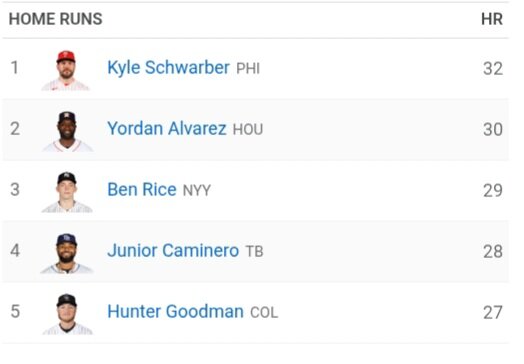Click Junior Caminero's headshot thumbnail
The image size is (524, 364).
(67, 253)
